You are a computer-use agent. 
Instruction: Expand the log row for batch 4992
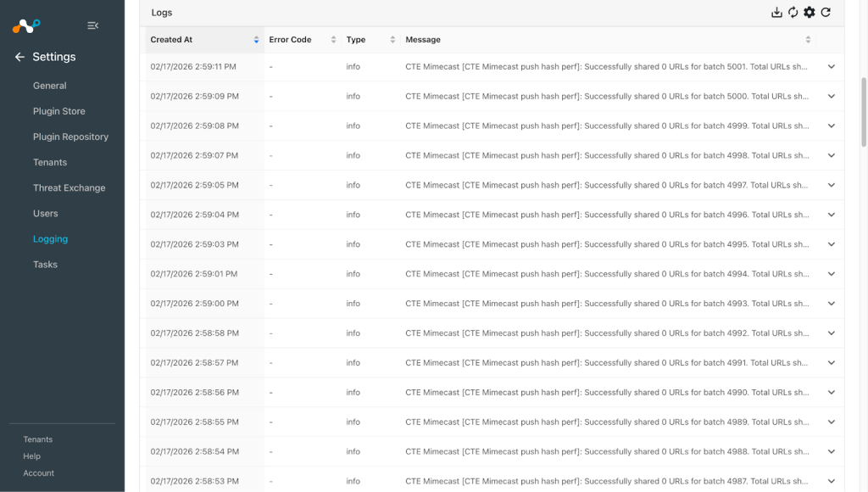coord(831,333)
